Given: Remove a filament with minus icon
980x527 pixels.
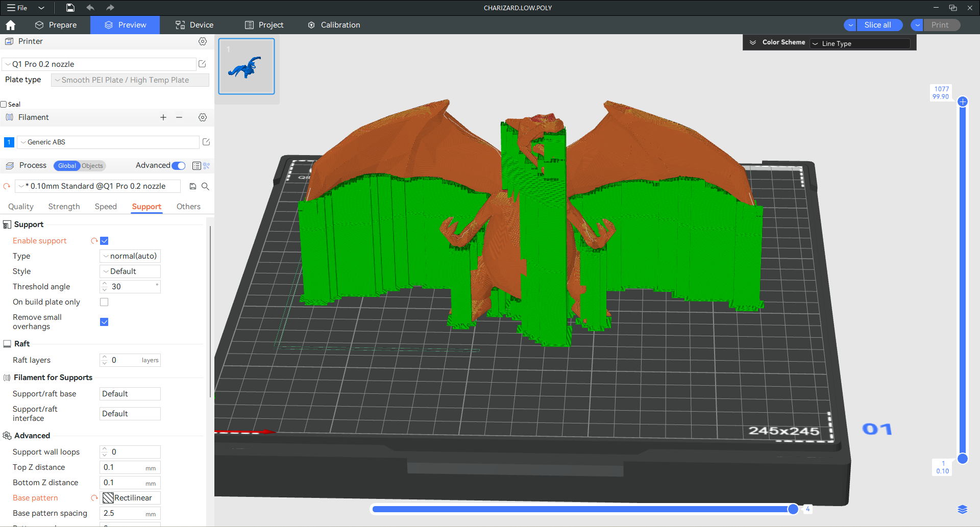Looking at the screenshot, I should [x=179, y=117].
